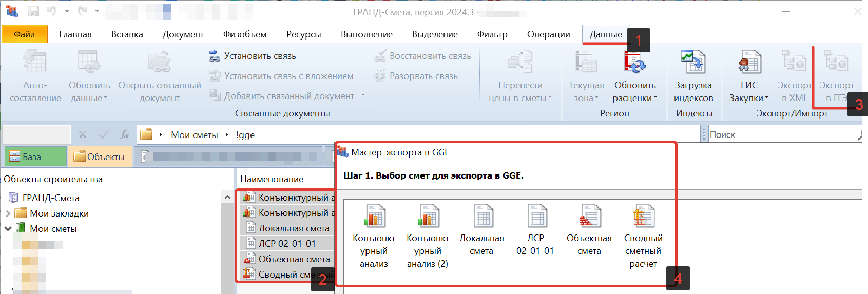Open the Документ ribbon tab

click(x=183, y=34)
